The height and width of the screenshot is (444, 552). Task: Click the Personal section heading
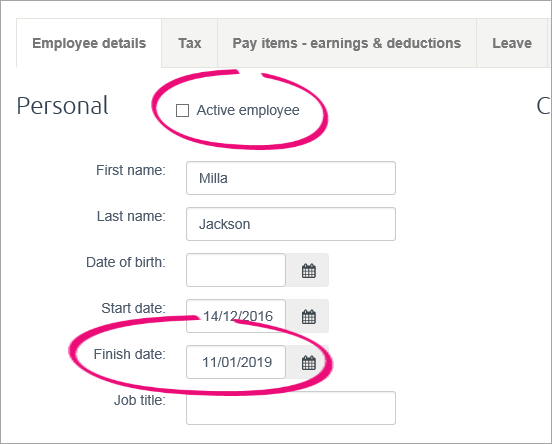tap(62, 106)
